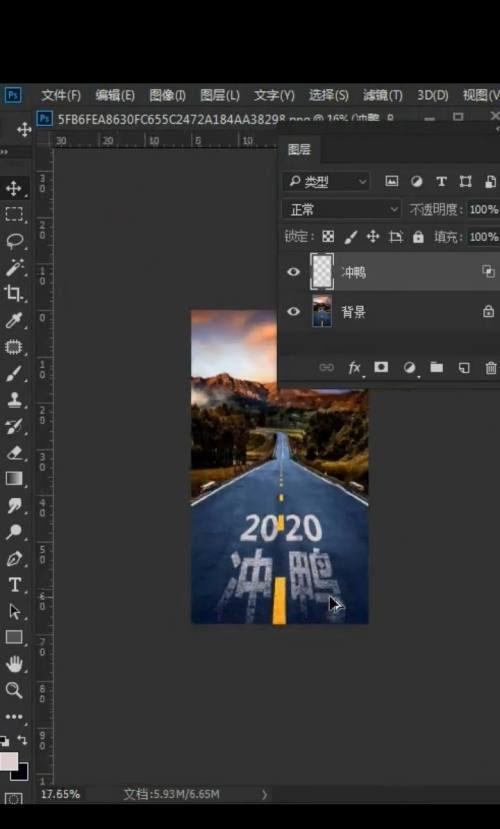The height and width of the screenshot is (829, 500).
Task: Select the Rectangular Marquee tool
Action: tap(14, 214)
